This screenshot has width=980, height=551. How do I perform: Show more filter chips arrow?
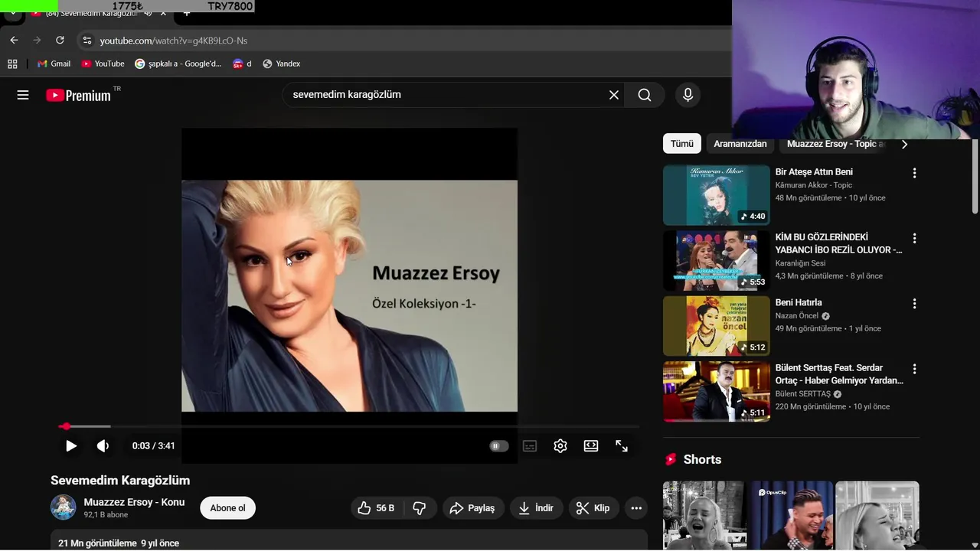[904, 144]
